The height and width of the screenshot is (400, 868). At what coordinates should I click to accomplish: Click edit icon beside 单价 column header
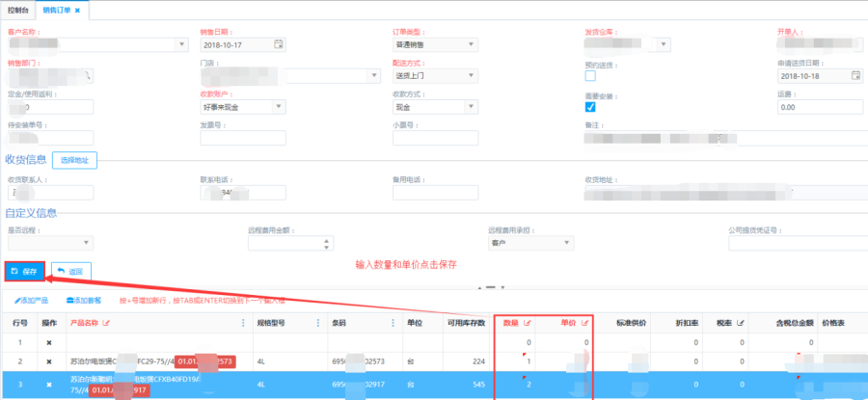(x=583, y=322)
